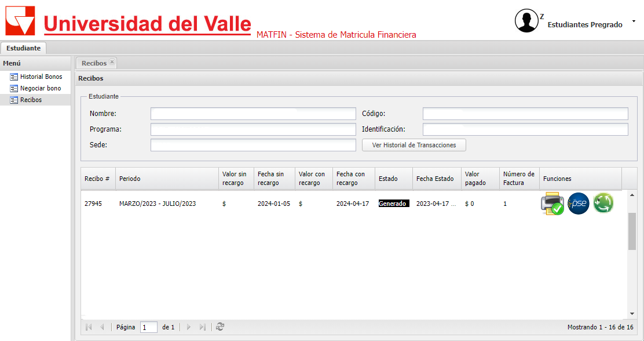Pay receipt with the PSE icon
The image size is (644, 341).
click(578, 204)
